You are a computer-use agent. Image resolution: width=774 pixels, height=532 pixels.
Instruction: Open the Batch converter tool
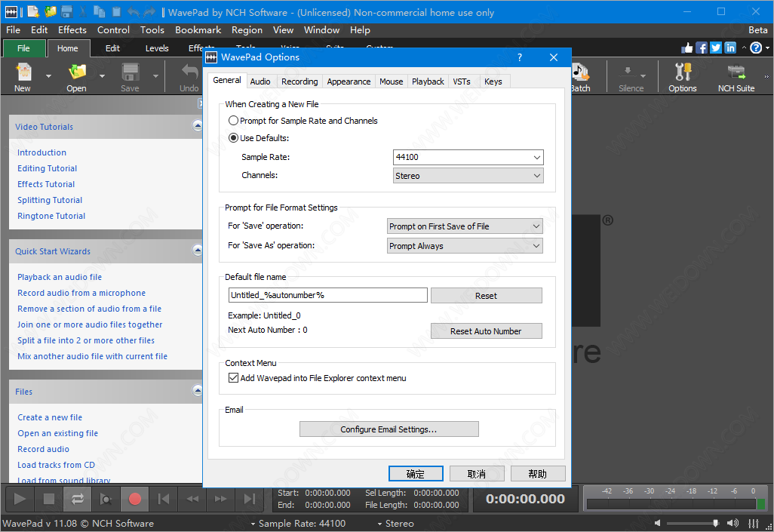pyautogui.click(x=581, y=78)
